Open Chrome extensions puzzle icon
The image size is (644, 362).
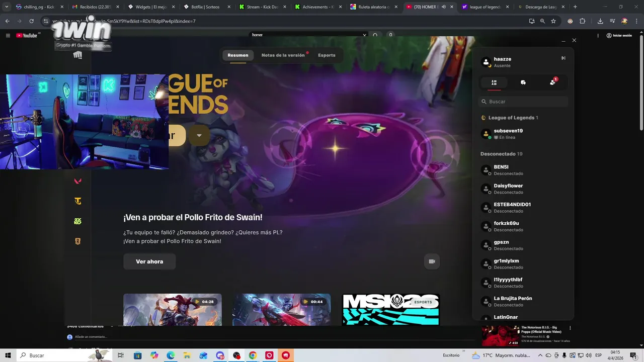pyautogui.click(x=583, y=21)
